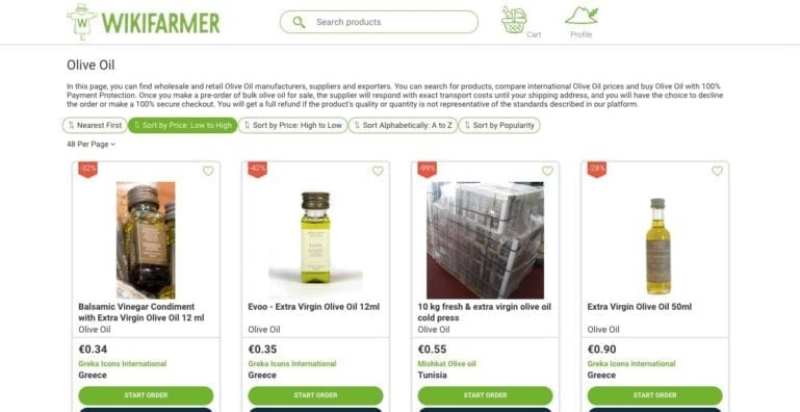Toggle Sort by Price: Low to High
The height and width of the screenshot is (412, 800).
pos(183,125)
